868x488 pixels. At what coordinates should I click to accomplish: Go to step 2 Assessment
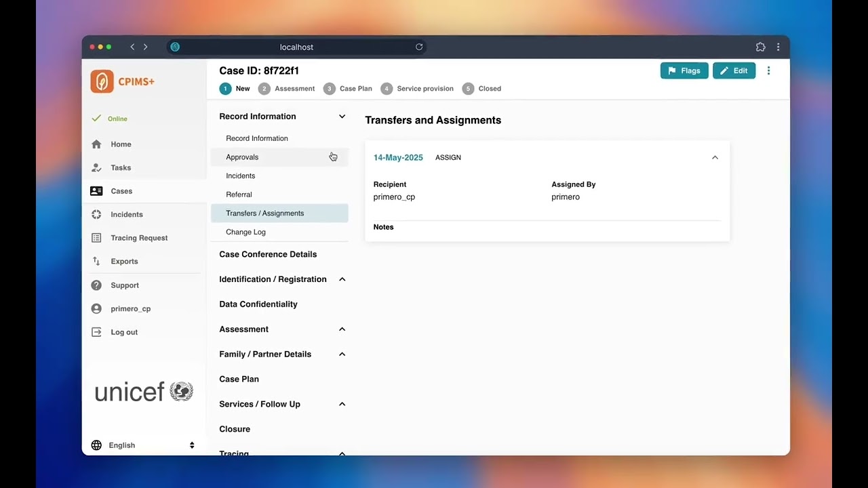click(287, 89)
